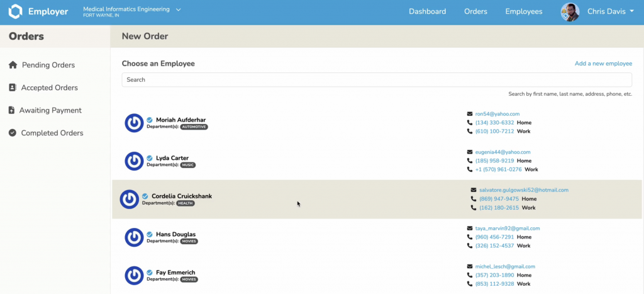Screen dimensions: 644x294
Task: Click the salvatore.gulgowski52@hotmail.com email link
Action: [523, 189]
